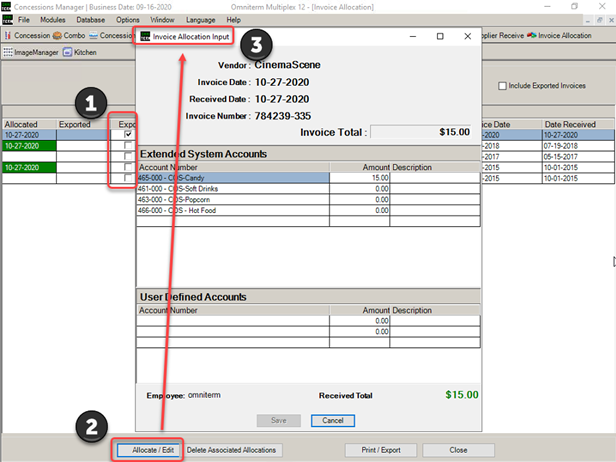Screen dimensions: 616x462
Task: Click the Concessions Manager app icon in title bar
Action: [6, 7]
